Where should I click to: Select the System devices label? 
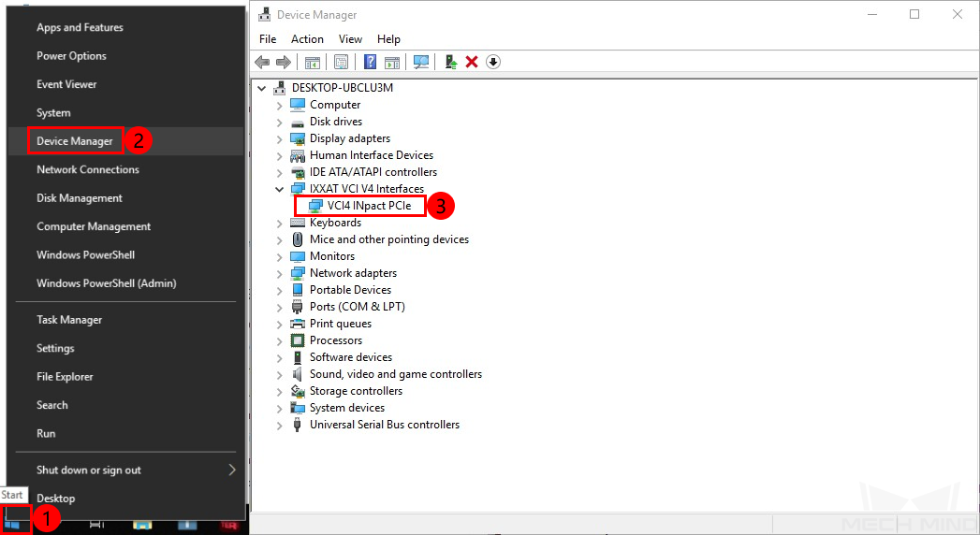pos(347,408)
